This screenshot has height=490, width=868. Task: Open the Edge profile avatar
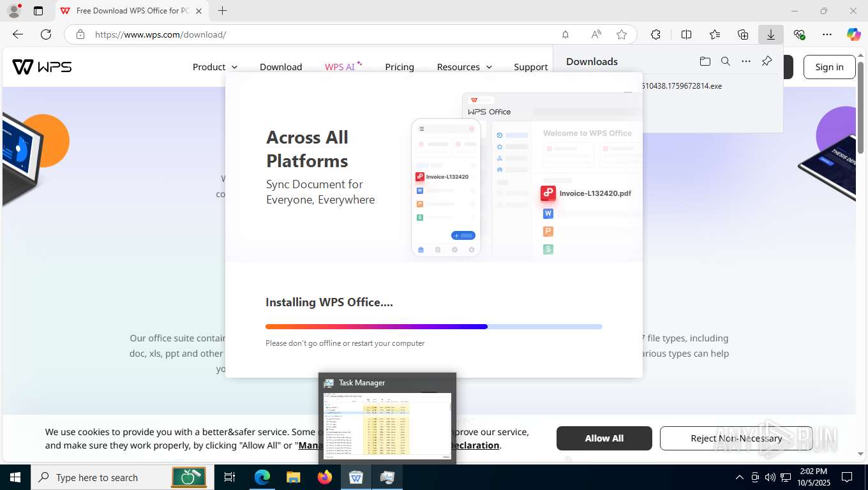pyautogui.click(x=14, y=11)
